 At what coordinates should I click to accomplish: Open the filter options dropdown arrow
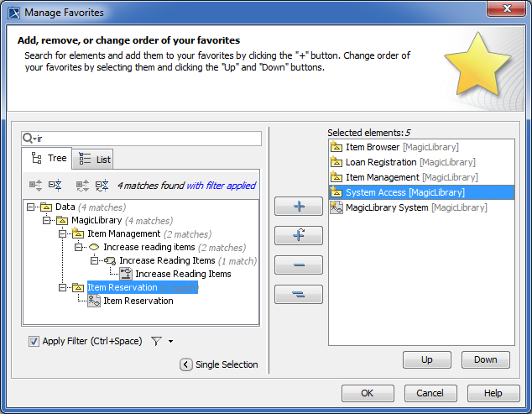pos(170,341)
